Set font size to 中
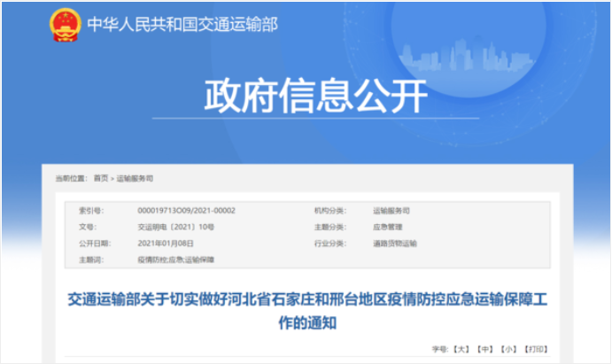Screen dimensions: 612x364 coord(485,349)
